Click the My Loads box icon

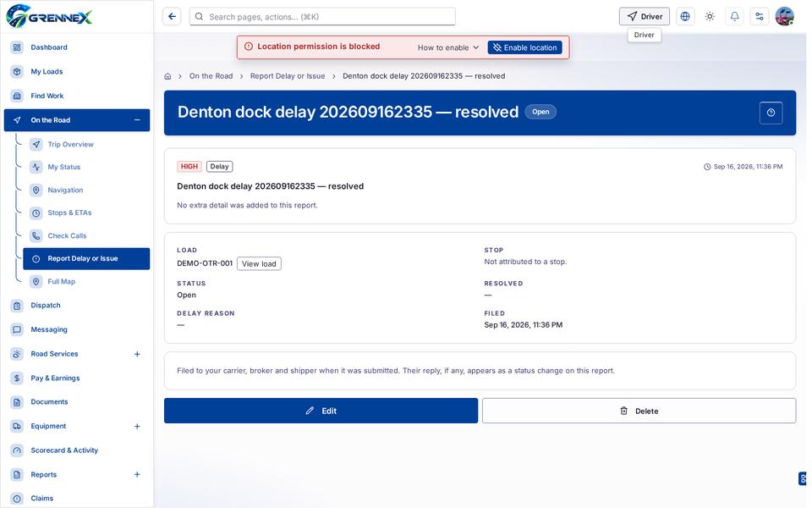(17, 71)
